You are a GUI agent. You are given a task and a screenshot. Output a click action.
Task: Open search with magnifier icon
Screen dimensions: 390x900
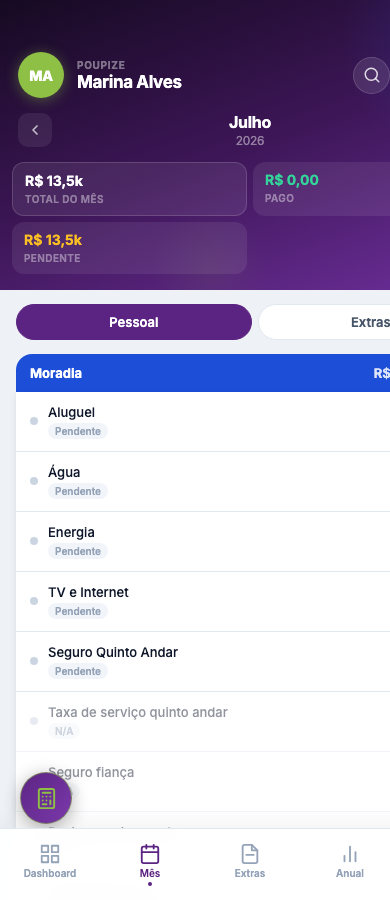(x=372, y=75)
